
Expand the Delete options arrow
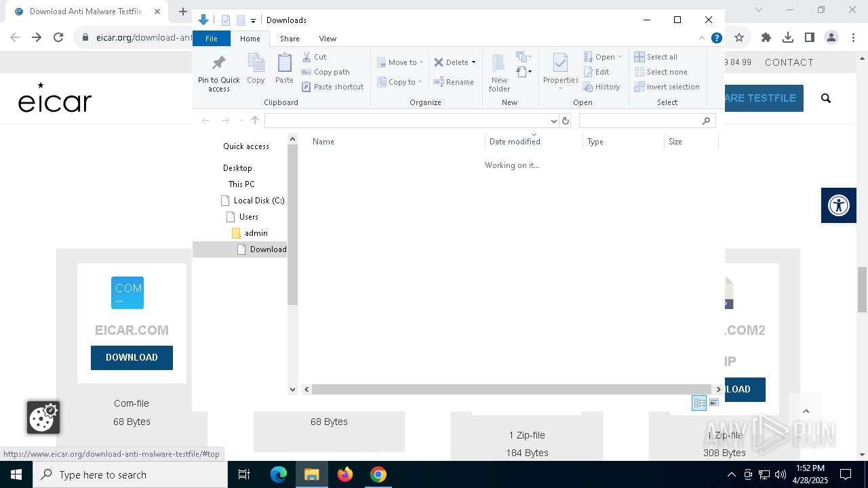[473, 62]
